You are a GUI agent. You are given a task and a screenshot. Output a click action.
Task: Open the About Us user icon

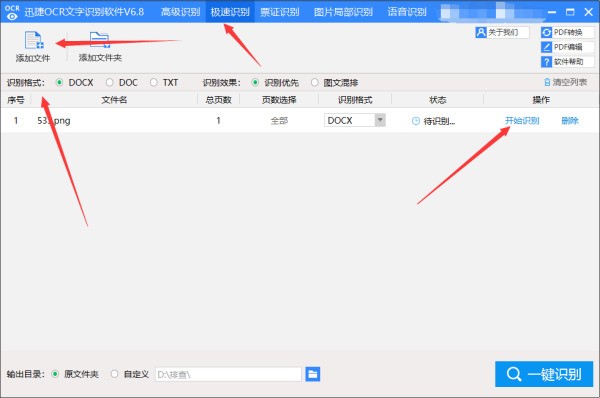pos(481,32)
